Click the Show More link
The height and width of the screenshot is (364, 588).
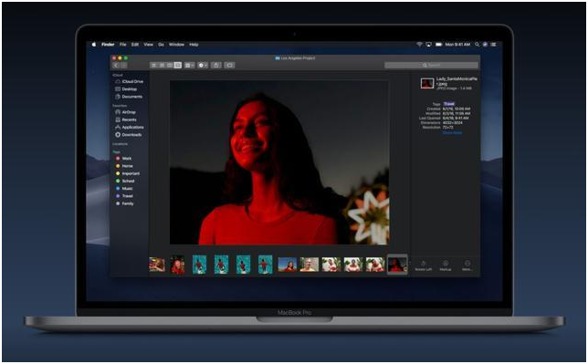point(452,132)
